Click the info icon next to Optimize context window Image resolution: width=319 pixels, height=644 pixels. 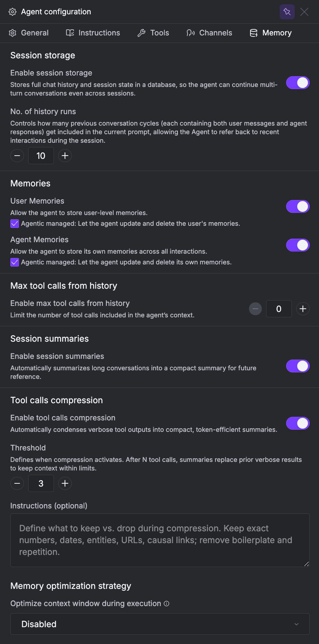click(x=166, y=604)
